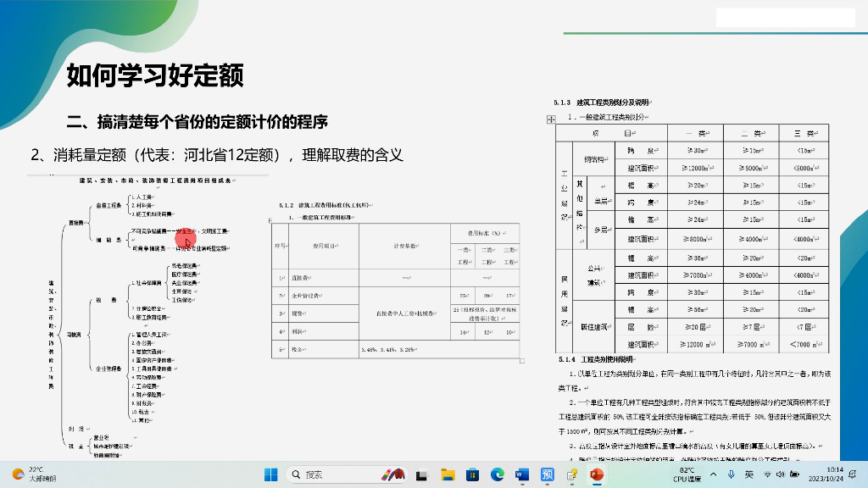Open Microsoft Edge from the taskbar
Viewport: 868px width, 488px height.
pyautogui.click(x=498, y=474)
